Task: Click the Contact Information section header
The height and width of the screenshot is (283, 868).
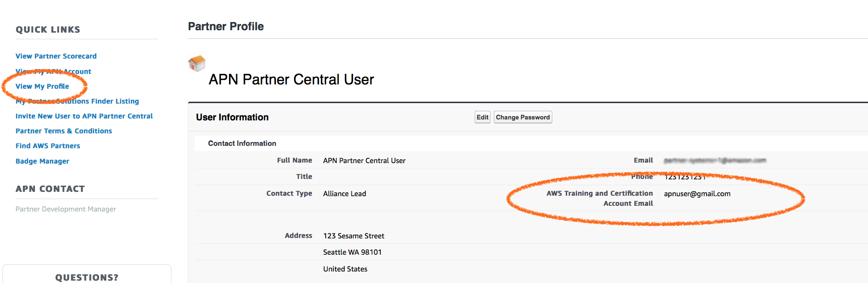Action: (242, 143)
